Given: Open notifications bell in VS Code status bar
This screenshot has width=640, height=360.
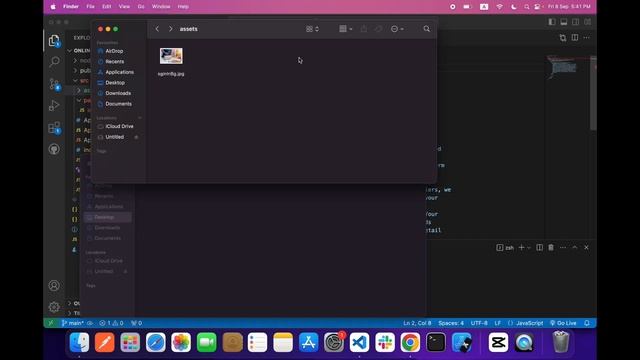Looking at the screenshot, I should click(x=587, y=323).
